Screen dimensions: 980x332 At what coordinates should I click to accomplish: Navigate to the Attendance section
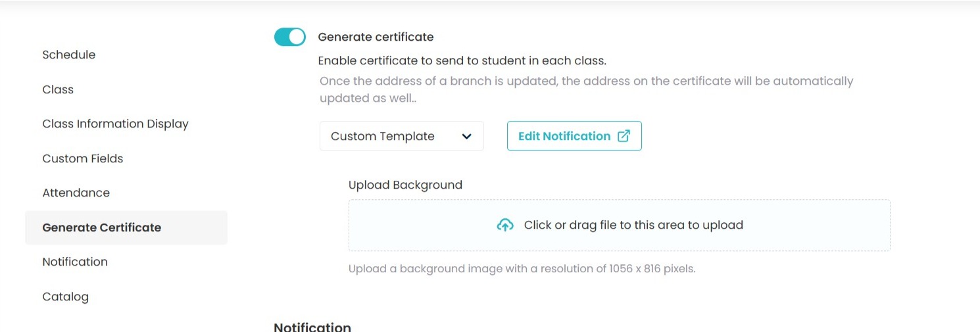[x=76, y=193]
